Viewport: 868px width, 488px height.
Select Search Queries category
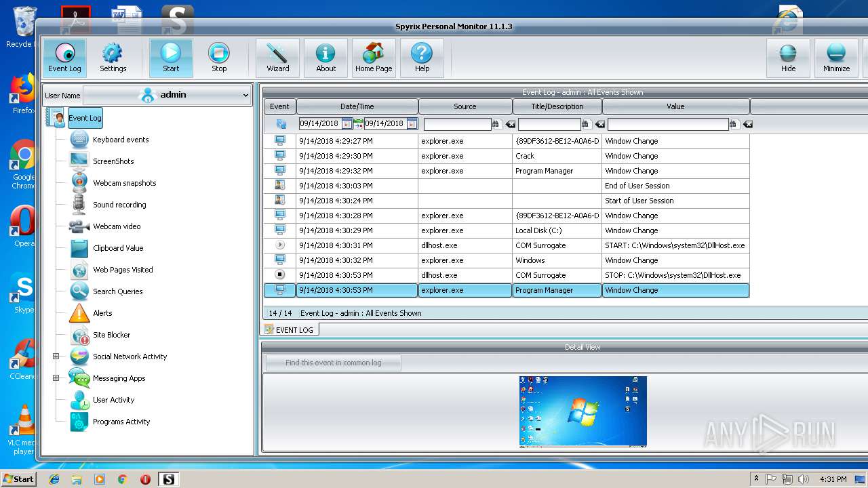point(117,291)
